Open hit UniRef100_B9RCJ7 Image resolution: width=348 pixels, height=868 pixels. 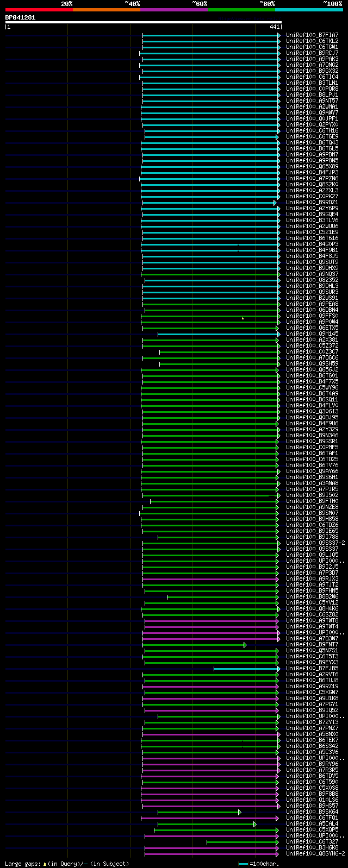(x=312, y=53)
